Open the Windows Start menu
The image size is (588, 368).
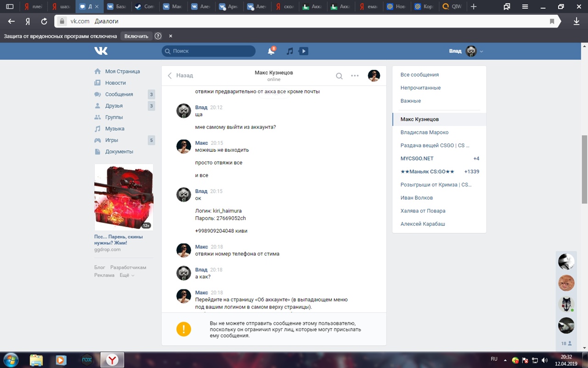(11, 359)
